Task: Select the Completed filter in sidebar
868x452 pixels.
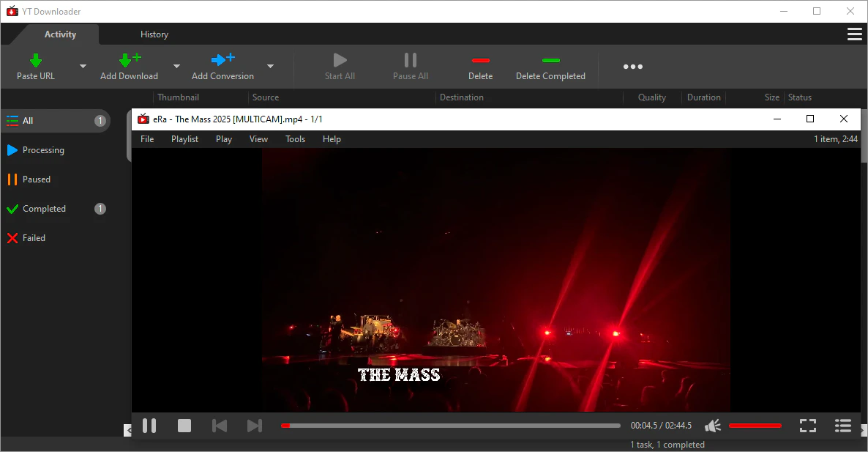Action: coord(56,209)
